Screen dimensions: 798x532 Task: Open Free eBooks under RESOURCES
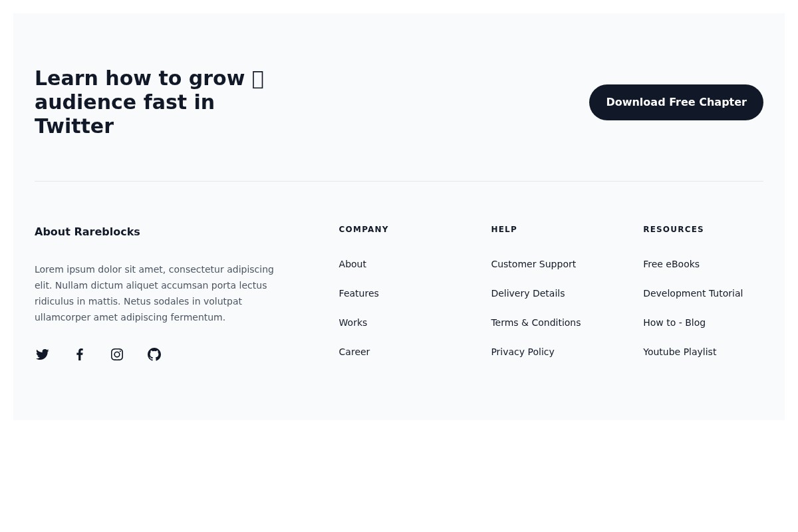(671, 264)
